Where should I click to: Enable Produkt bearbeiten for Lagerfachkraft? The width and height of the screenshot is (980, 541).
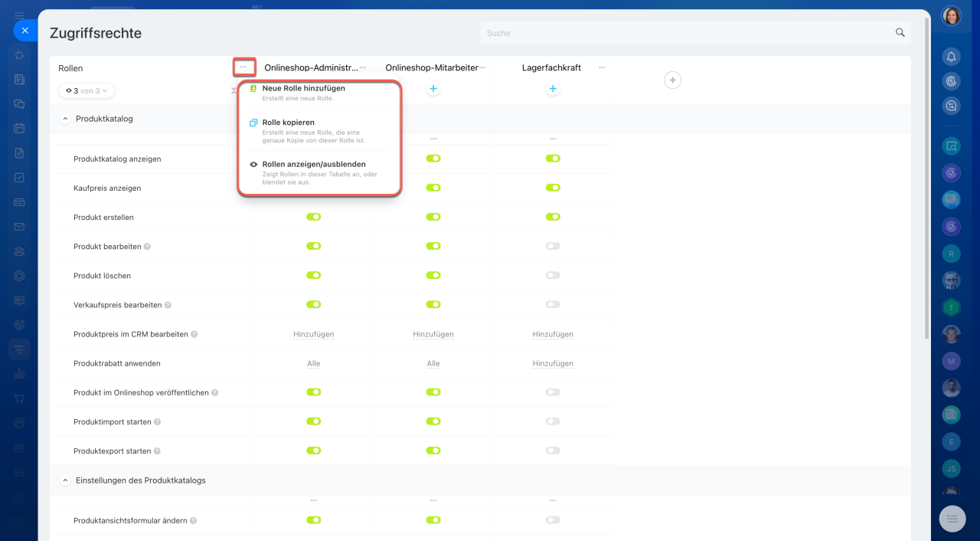(553, 246)
